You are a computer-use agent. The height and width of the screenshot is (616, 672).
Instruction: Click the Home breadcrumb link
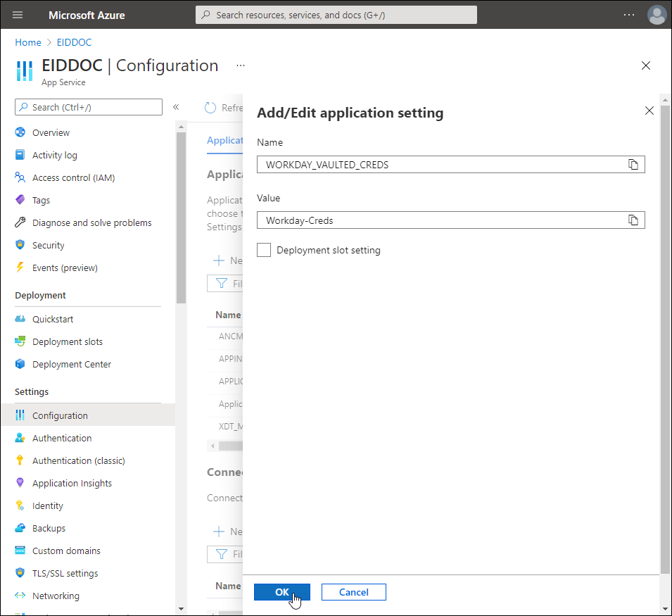click(x=28, y=42)
